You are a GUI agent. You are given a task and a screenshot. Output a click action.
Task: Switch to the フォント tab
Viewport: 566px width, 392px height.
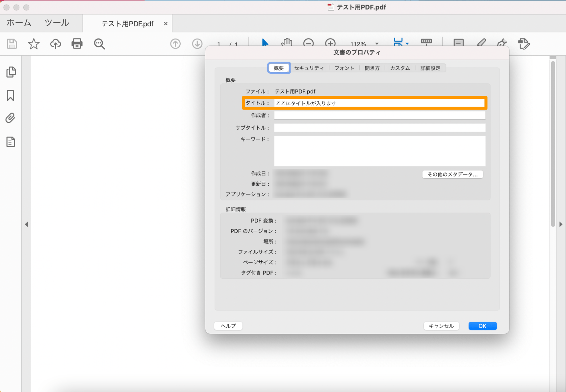[x=344, y=68]
